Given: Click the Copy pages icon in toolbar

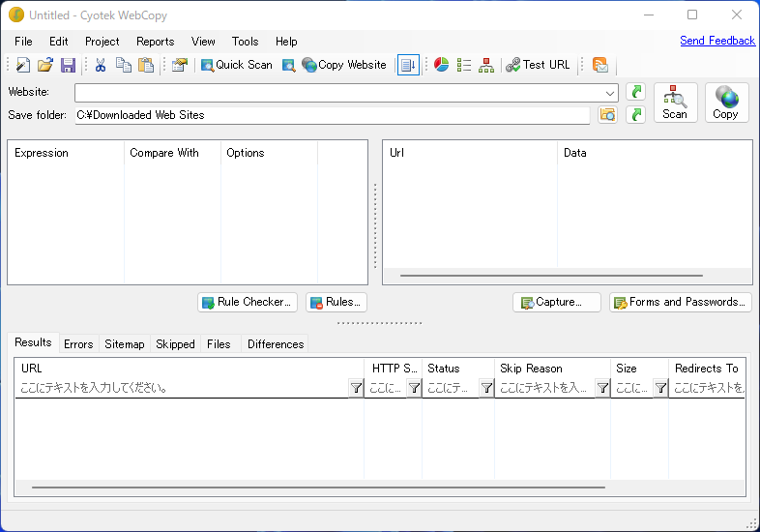Looking at the screenshot, I should click(123, 65).
